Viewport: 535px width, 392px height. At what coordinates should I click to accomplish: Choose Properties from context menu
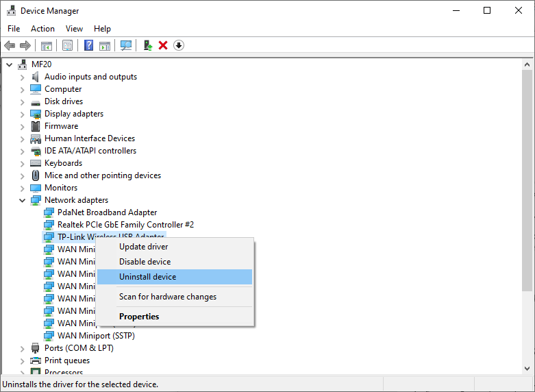[175, 317]
